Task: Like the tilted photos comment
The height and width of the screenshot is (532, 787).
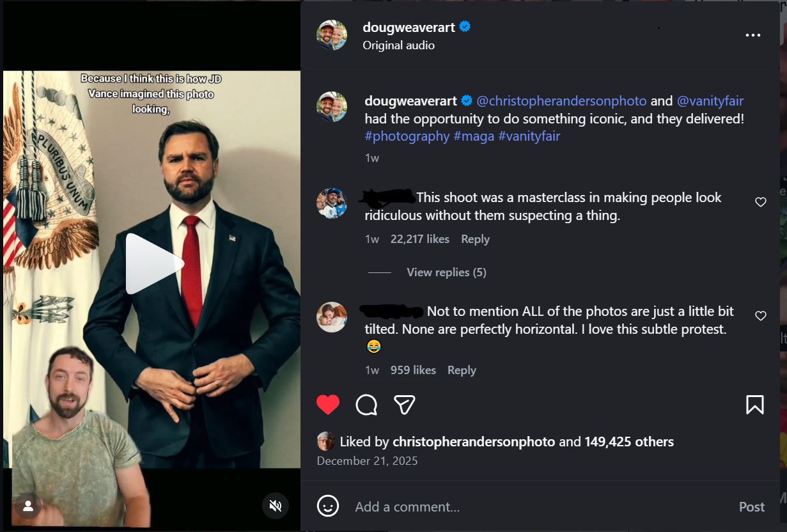Action: pos(760,316)
